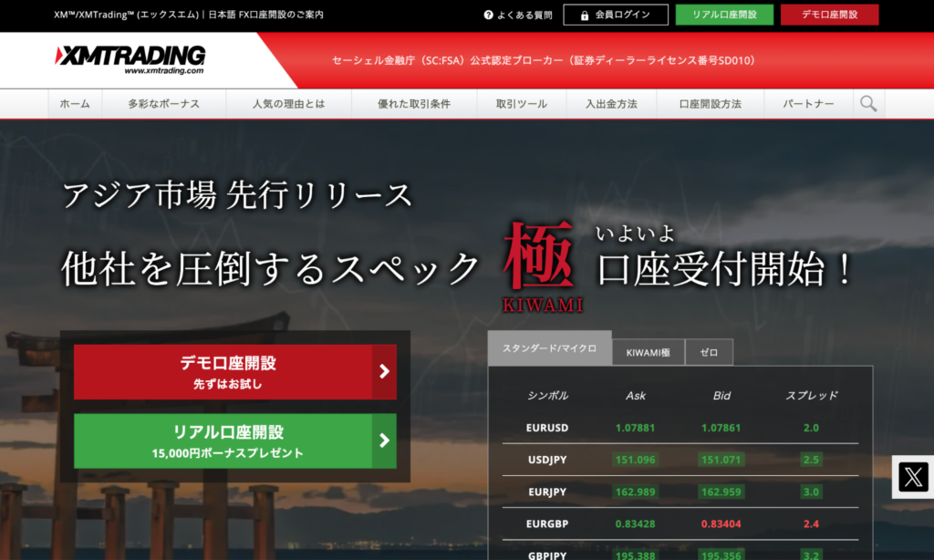Click Ask column header
This screenshot has height=560, width=934.
[x=636, y=396]
